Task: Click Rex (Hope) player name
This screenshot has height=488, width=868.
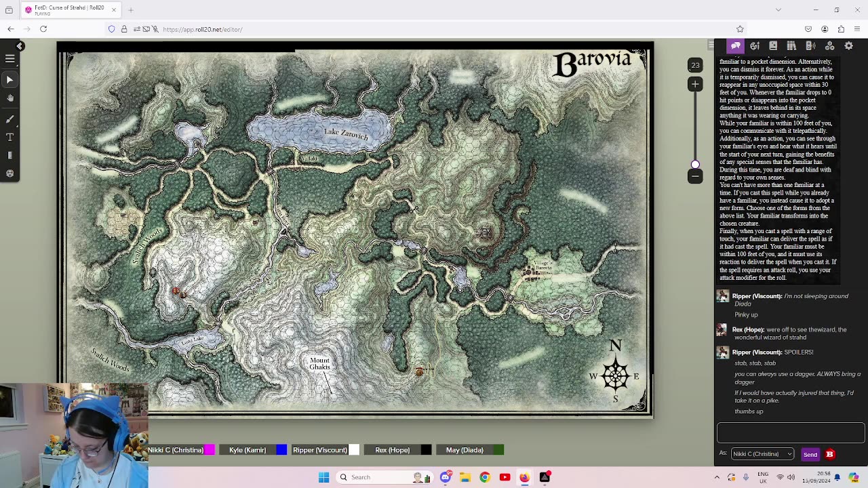Action: click(392, 450)
